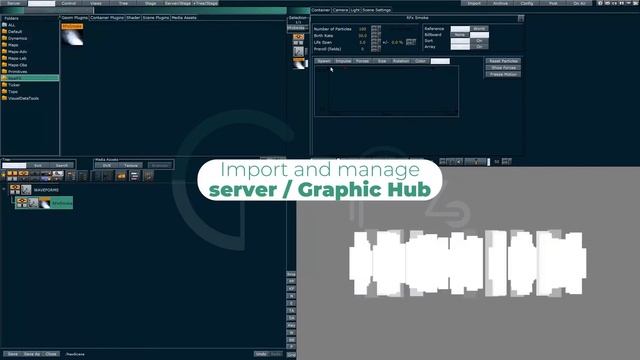The width and height of the screenshot is (640, 360).
Task: Click the Archive button
Action: click(x=500, y=3)
